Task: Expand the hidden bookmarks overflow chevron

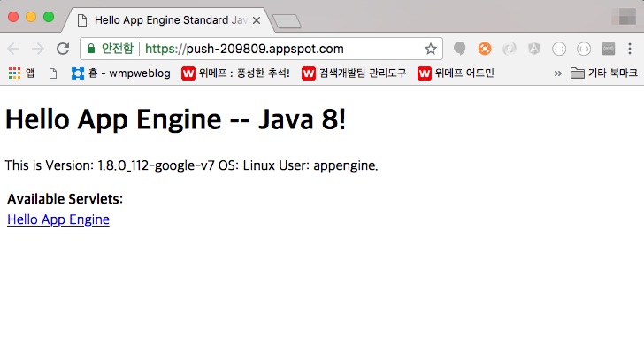Action: 557,73
